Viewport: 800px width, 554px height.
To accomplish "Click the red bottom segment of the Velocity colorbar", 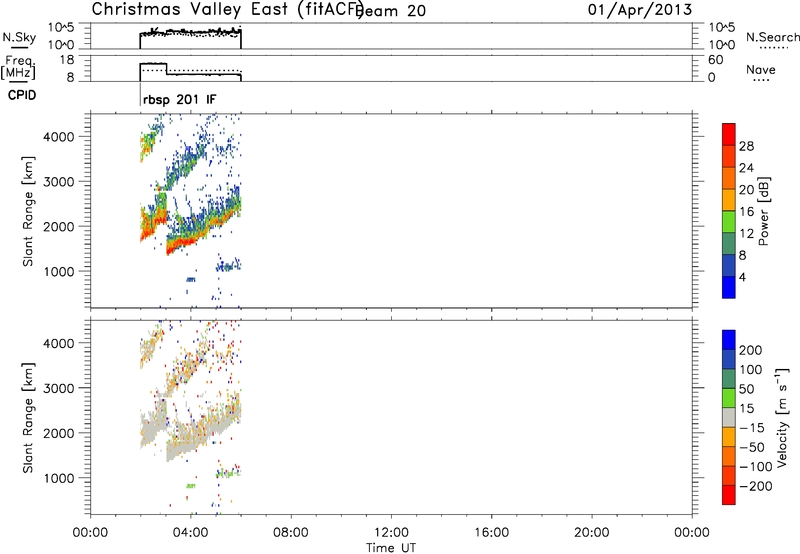I will 729,495.
